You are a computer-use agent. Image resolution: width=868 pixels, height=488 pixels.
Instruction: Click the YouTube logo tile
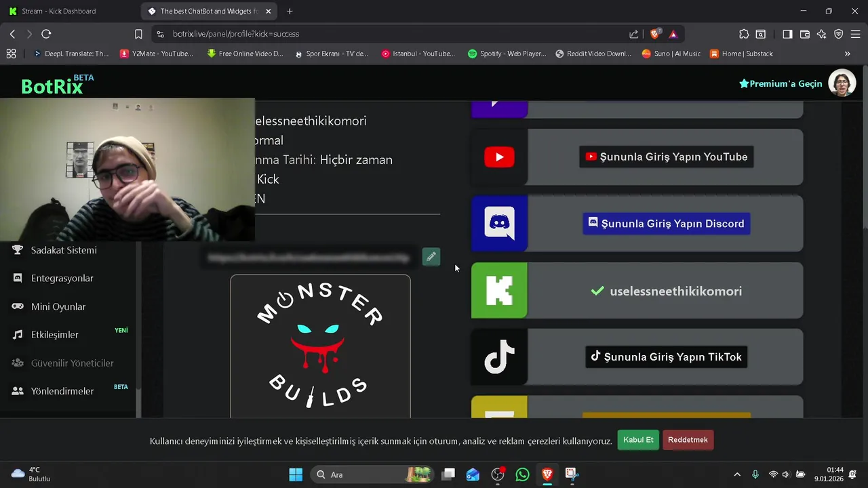[x=499, y=157]
